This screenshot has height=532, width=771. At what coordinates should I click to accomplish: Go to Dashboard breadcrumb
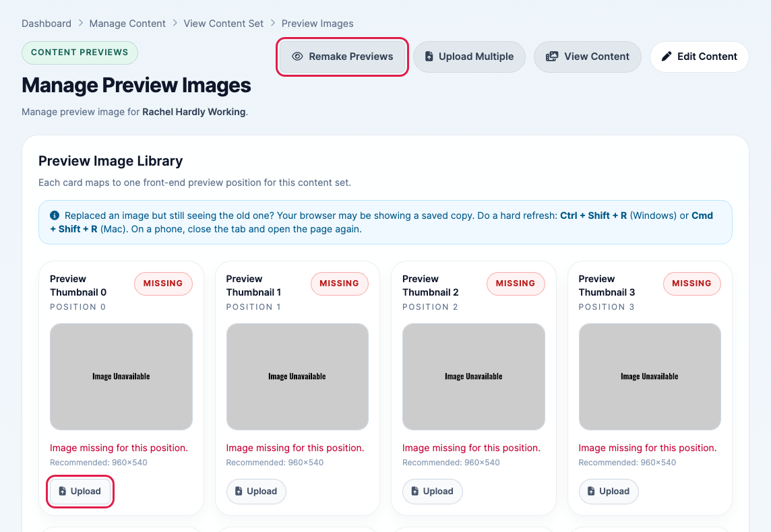coord(47,24)
